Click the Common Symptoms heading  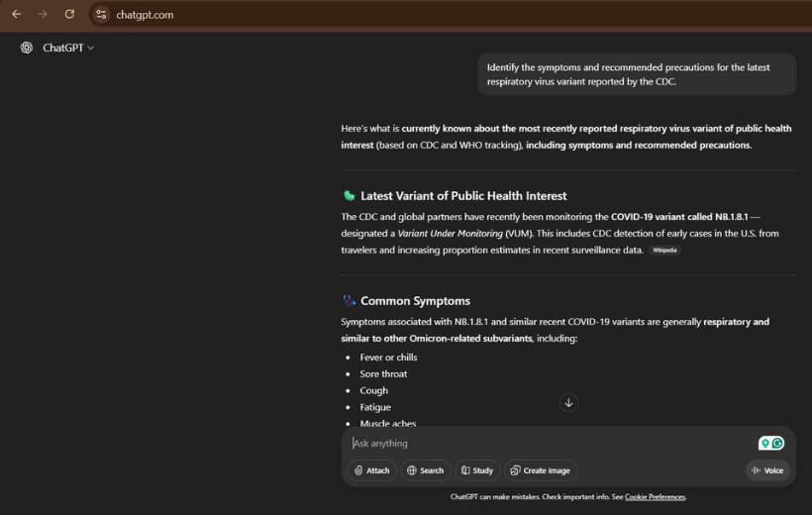click(415, 301)
